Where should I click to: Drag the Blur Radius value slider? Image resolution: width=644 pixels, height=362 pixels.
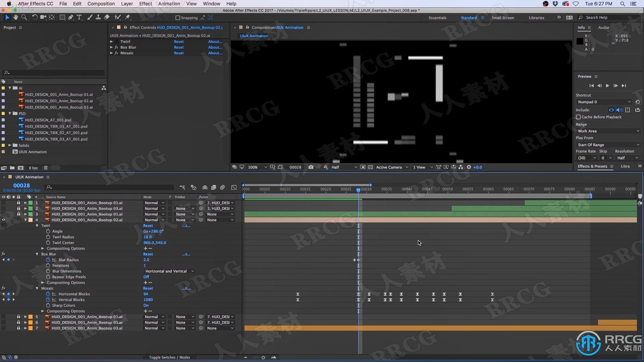[146, 259]
